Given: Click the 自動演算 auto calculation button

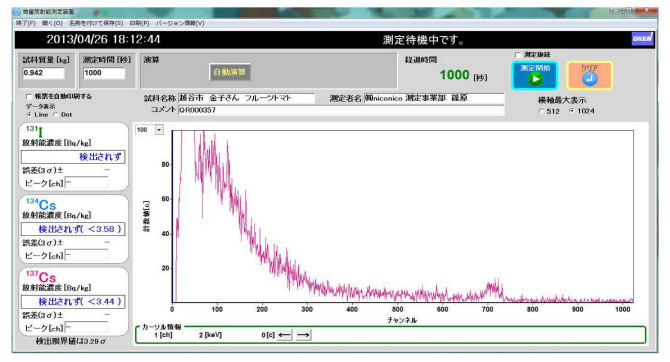Looking at the screenshot, I should pyautogui.click(x=230, y=72).
